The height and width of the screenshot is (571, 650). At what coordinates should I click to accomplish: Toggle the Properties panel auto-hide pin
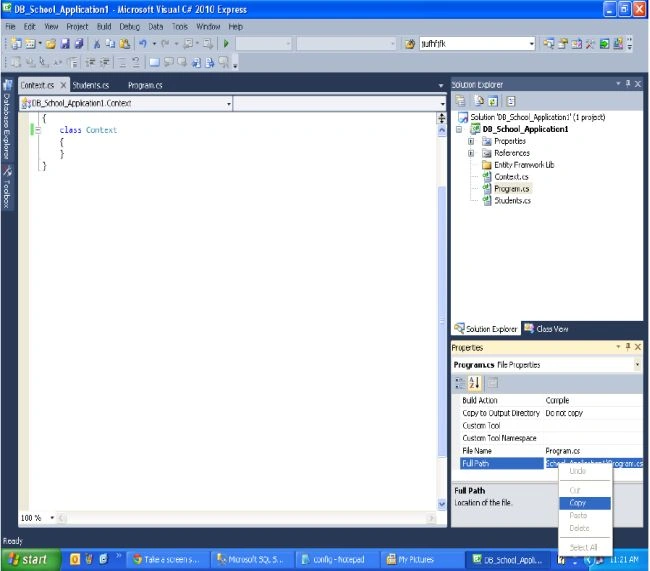pyautogui.click(x=628, y=347)
